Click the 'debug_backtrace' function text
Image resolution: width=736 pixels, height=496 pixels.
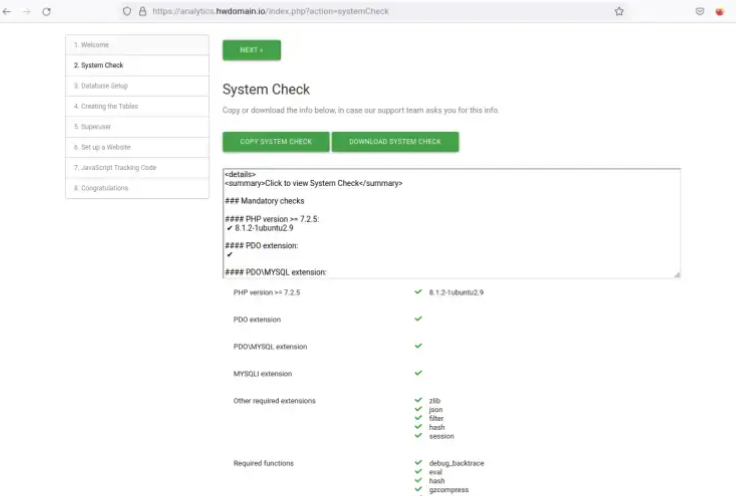(456, 463)
